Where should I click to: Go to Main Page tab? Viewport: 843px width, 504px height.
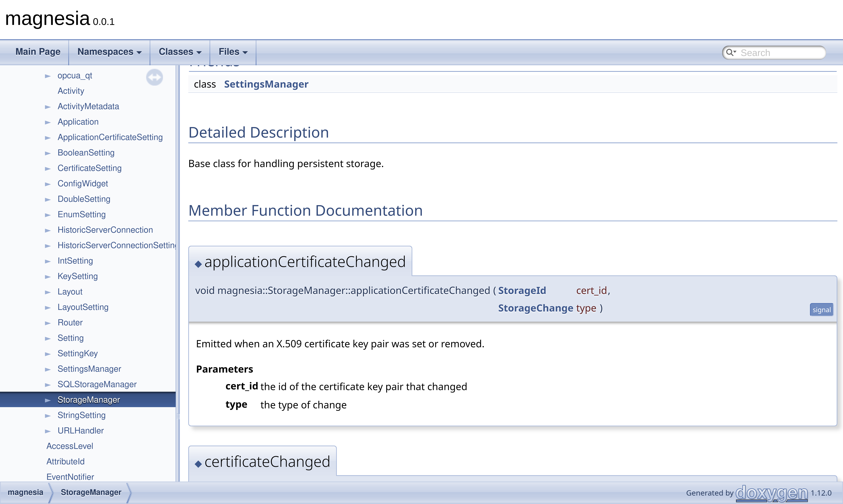[x=38, y=52]
